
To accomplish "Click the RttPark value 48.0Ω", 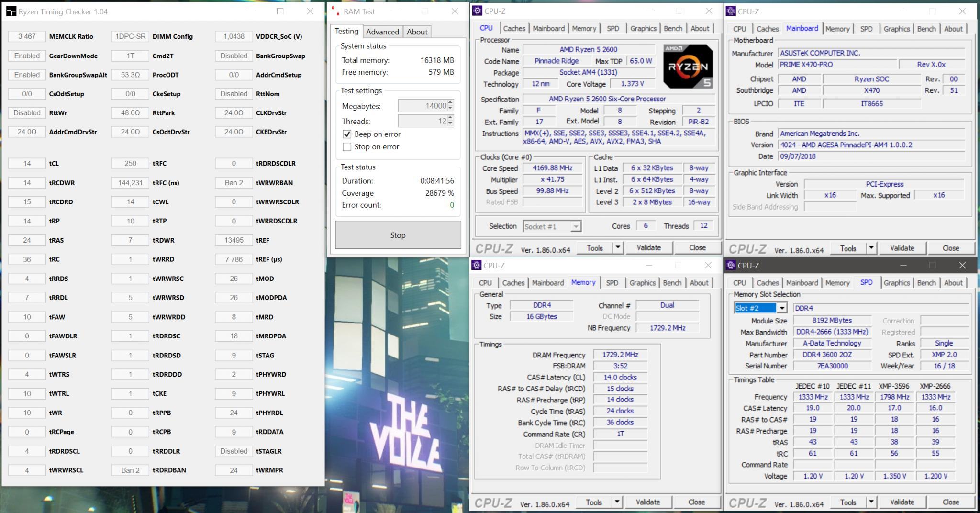I will click(x=130, y=113).
